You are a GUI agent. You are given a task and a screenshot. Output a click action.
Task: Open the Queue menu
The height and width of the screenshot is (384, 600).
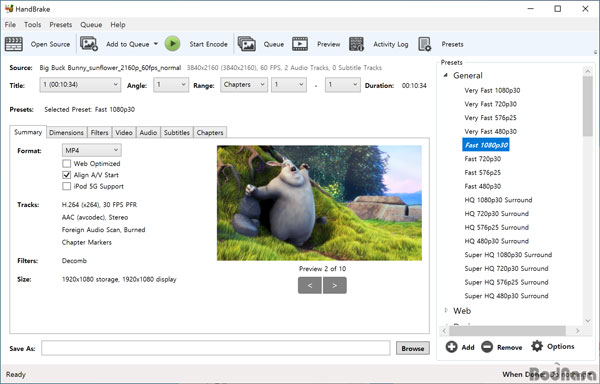(x=91, y=24)
